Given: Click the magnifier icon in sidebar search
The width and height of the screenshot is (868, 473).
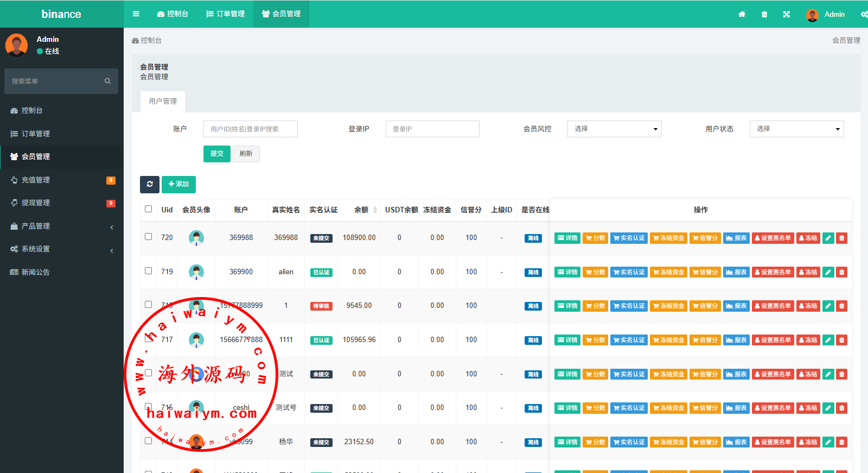Looking at the screenshot, I should 107,81.
